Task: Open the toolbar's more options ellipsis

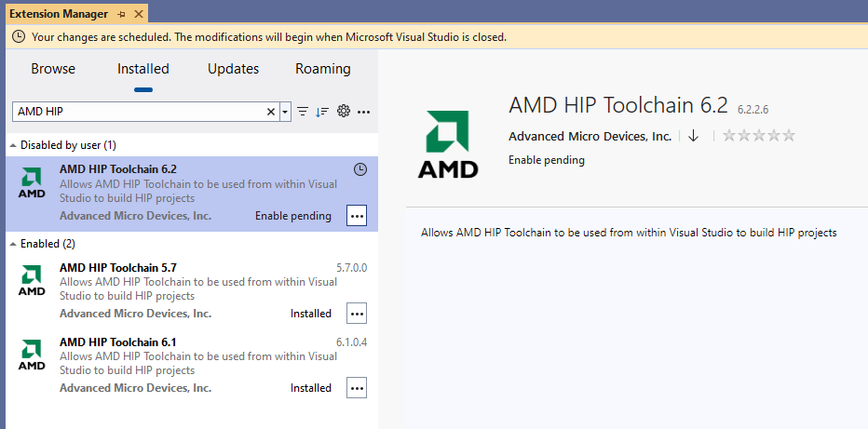Action: click(363, 112)
